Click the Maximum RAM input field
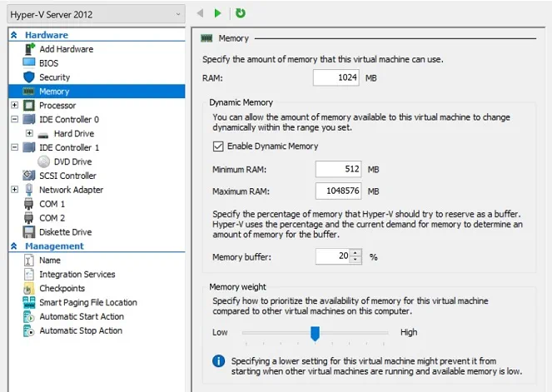Viewport: 552px width, 392px height. coord(337,192)
